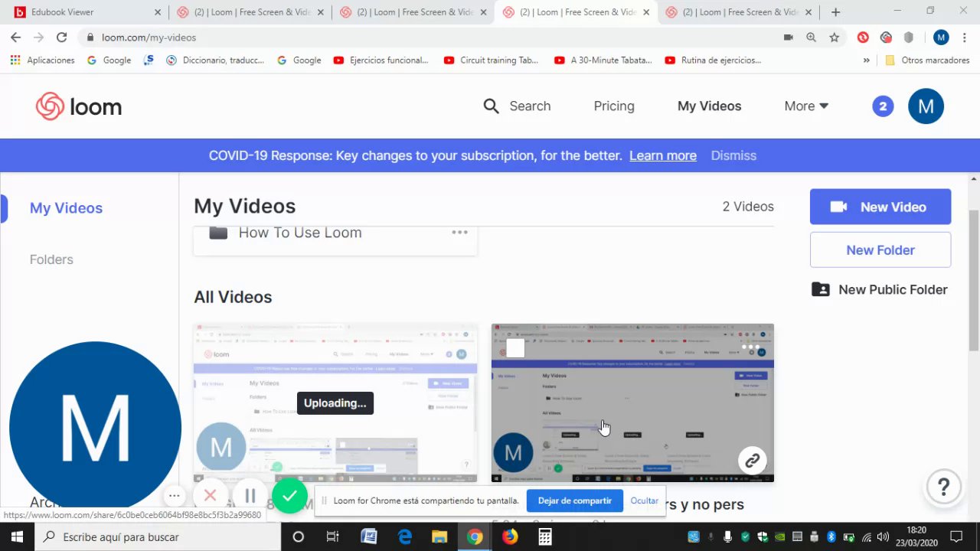
Task: Open the How To Use Loom folder
Action: tap(299, 233)
